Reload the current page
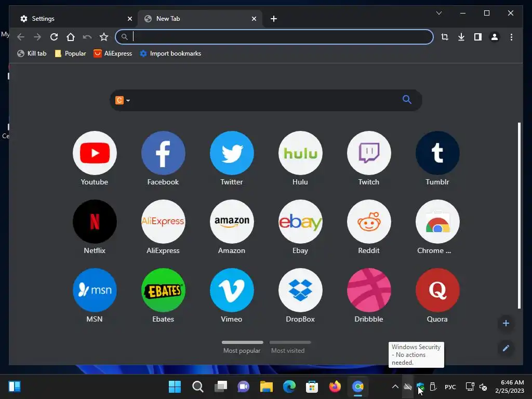The width and height of the screenshot is (532, 399). click(x=54, y=37)
